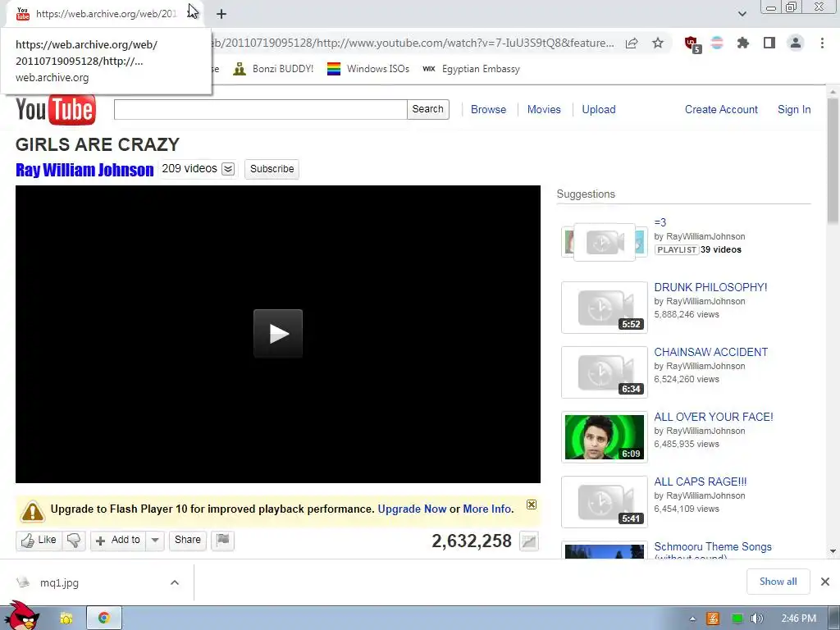The height and width of the screenshot is (630, 840).
Task: Open the Extensions puzzle icon
Action: click(743, 43)
